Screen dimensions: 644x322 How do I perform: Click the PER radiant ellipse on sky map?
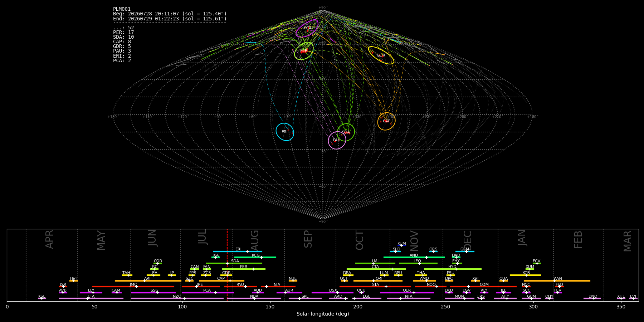pyautogui.click(x=304, y=51)
